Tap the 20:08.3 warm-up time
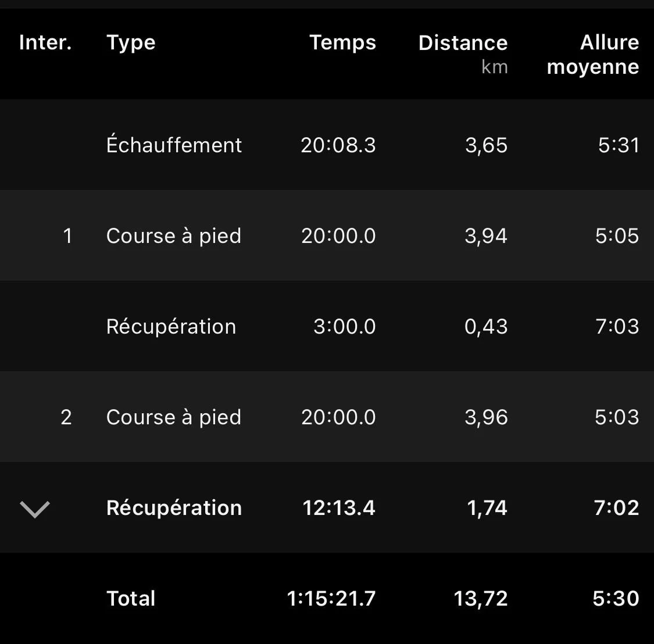Viewport: 654px width, 644px height. click(338, 145)
